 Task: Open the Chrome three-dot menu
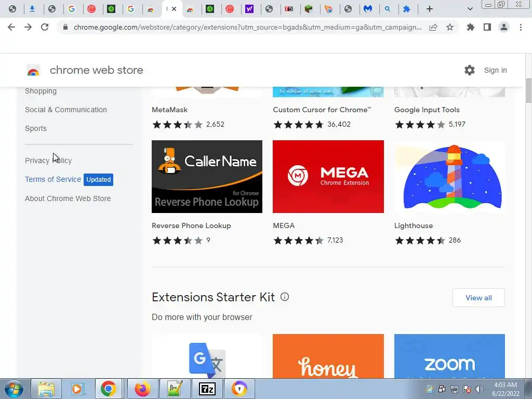(x=521, y=27)
